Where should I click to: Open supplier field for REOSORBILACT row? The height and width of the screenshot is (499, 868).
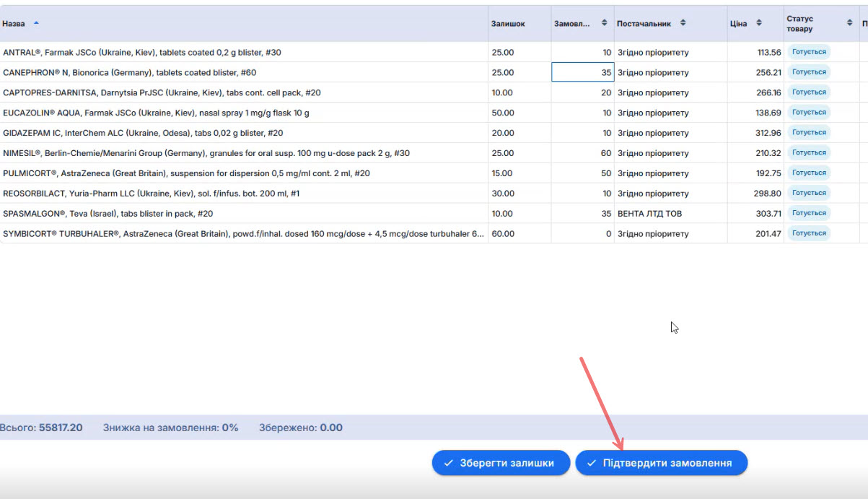point(670,194)
